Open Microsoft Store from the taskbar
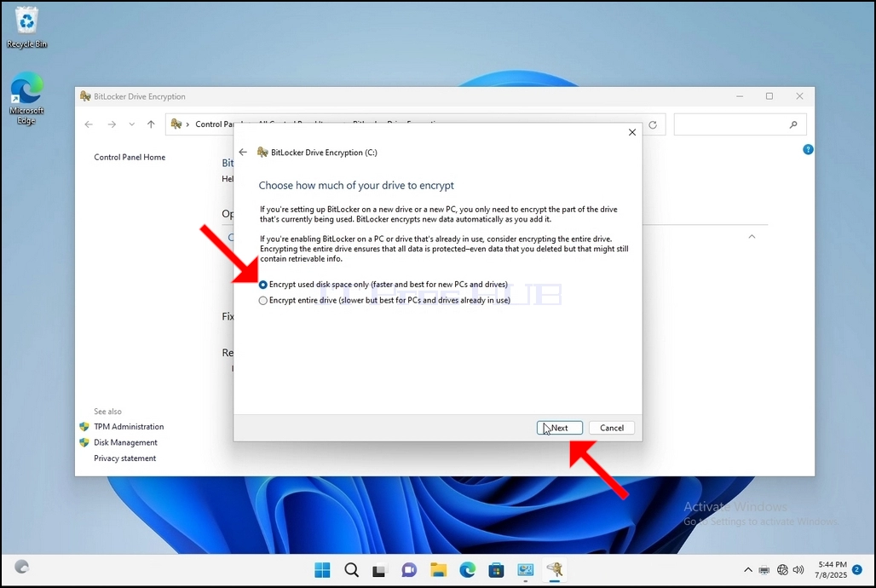 click(x=496, y=569)
